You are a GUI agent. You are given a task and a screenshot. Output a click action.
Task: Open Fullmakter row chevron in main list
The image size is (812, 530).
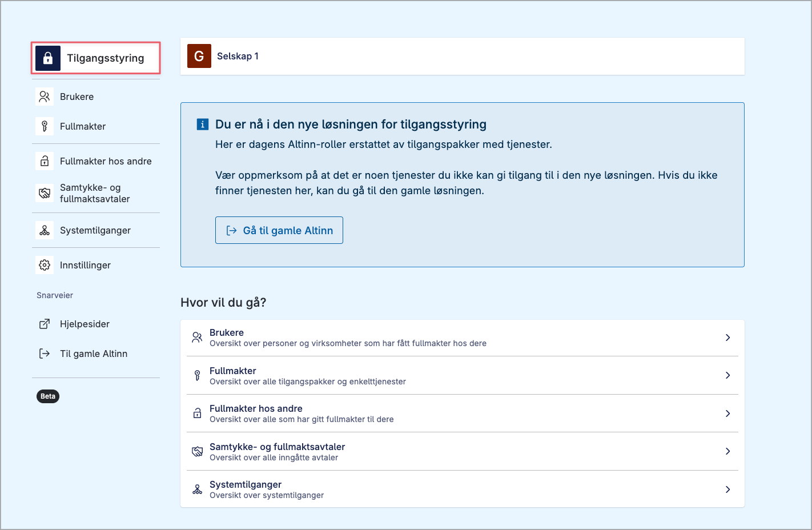(727, 375)
